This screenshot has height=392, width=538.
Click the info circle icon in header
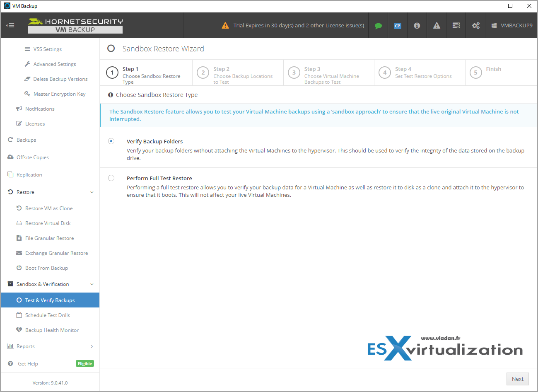click(417, 26)
